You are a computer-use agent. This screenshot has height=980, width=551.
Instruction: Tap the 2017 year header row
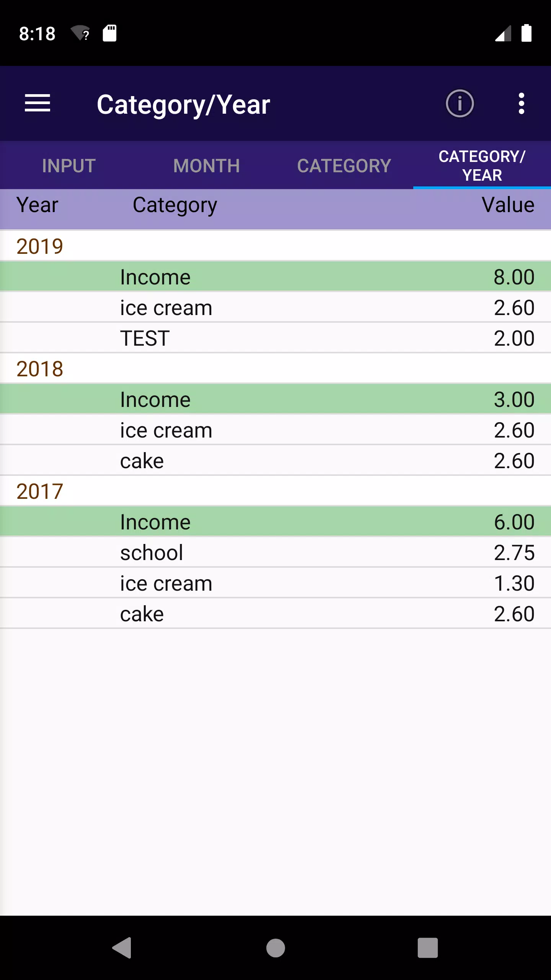click(x=275, y=491)
